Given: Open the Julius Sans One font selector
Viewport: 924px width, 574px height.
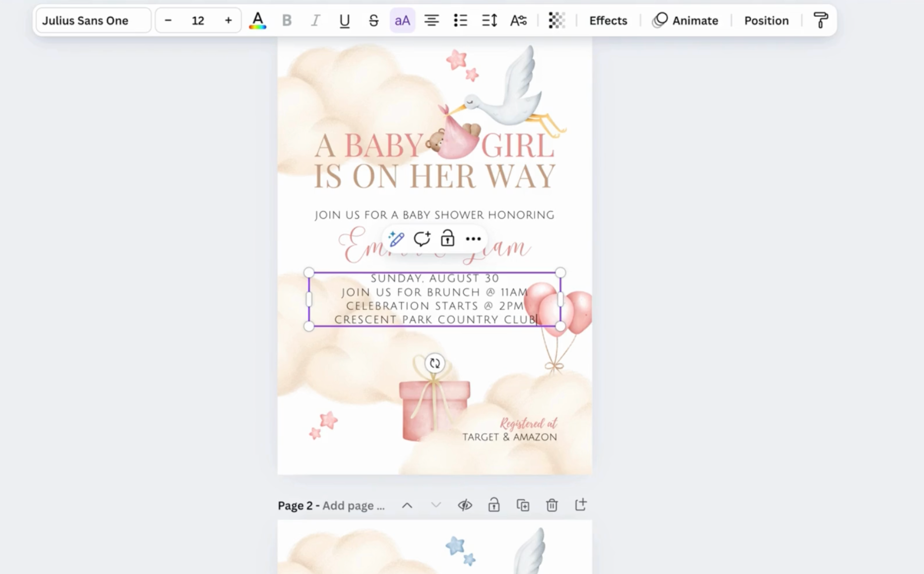Looking at the screenshot, I should point(93,21).
